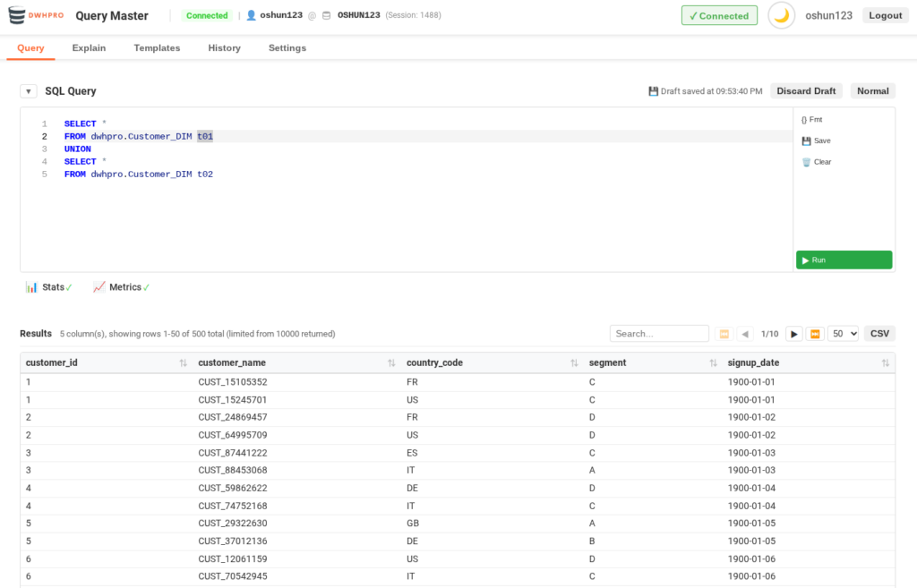The image size is (917, 588).
Task: Switch to the Explain tab
Action: click(x=89, y=48)
